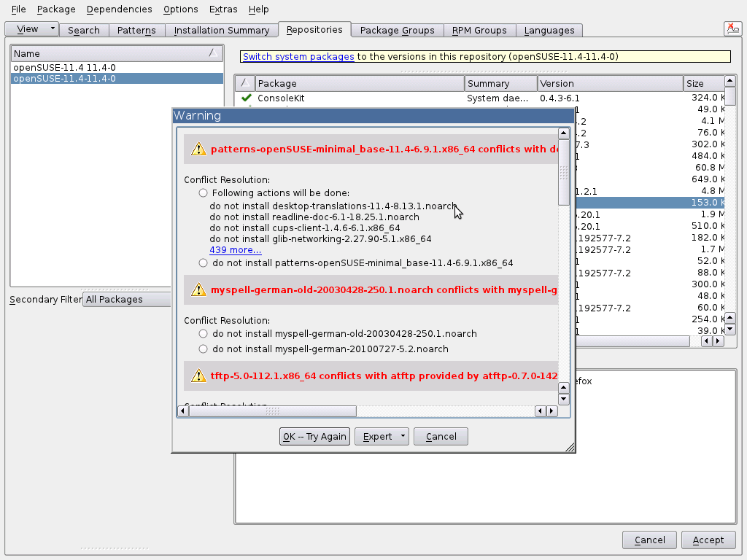Open the Options menu
Image resolution: width=747 pixels, height=560 pixels.
[x=181, y=9]
